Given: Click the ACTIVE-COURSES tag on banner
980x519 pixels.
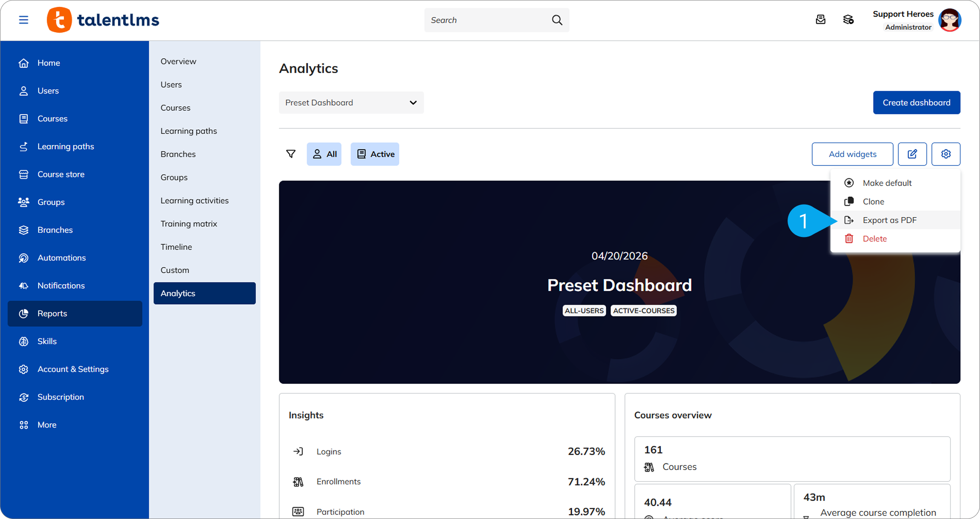Looking at the screenshot, I should coord(644,311).
